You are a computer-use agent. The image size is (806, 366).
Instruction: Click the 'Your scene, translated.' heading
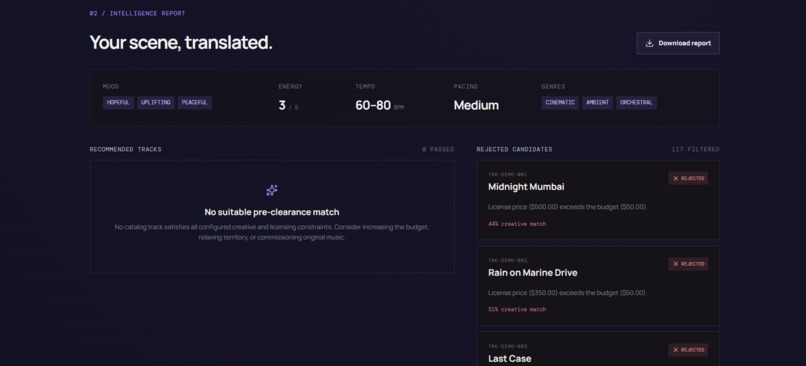pos(181,43)
